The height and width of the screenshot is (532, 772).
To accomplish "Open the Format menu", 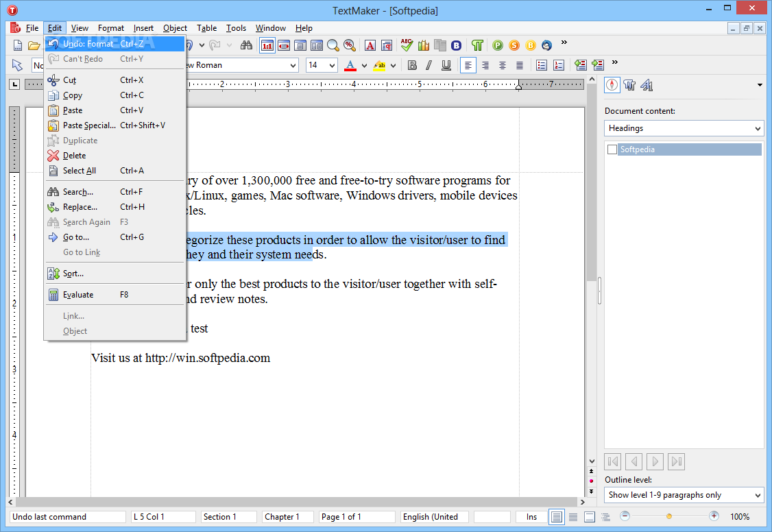I will click(x=111, y=28).
